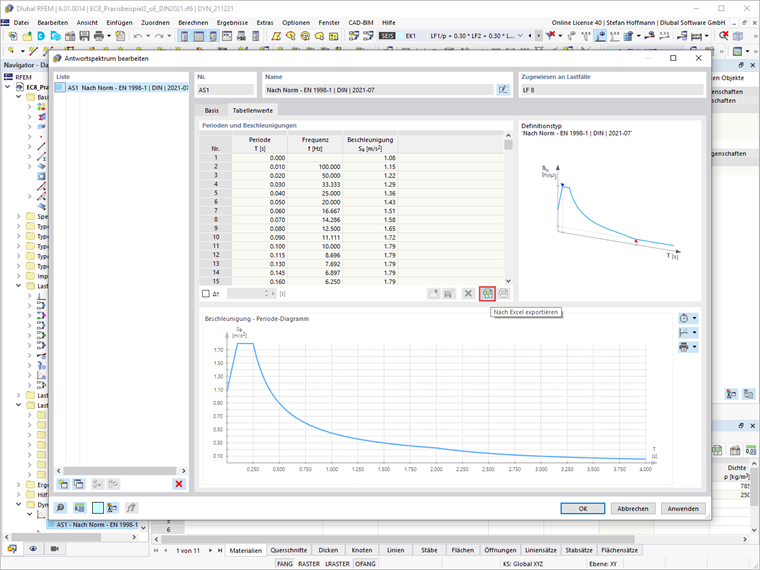Click the Anwenden button
The width and height of the screenshot is (760, 570).
tap(683, 508)
